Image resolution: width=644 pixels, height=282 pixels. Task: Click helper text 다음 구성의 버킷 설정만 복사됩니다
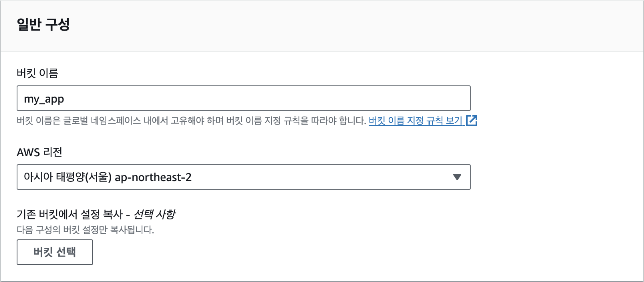[85, 231]
